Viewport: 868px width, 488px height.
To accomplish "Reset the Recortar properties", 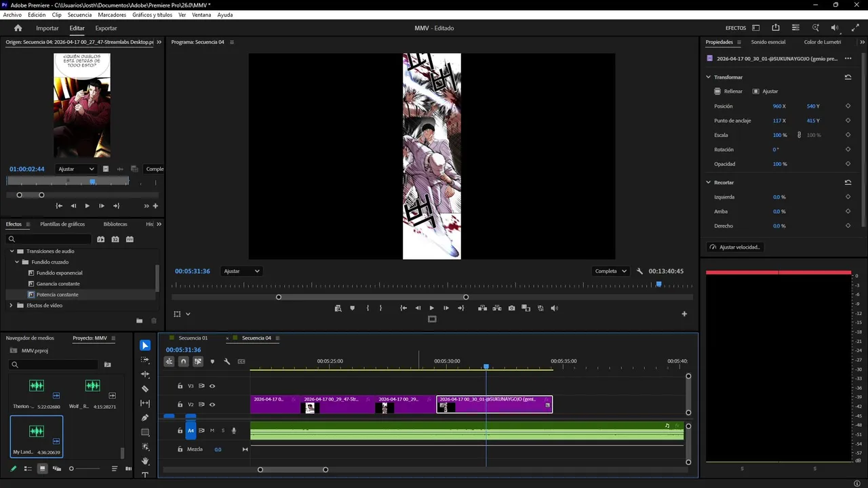I will coord(848,182).
